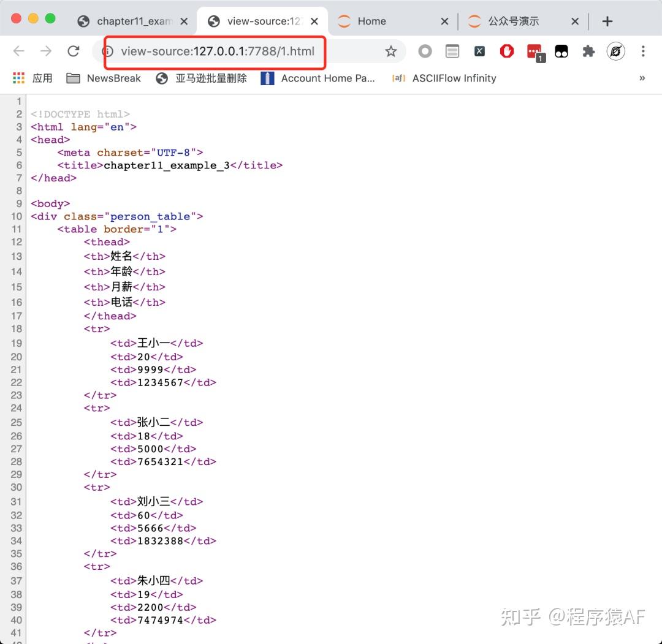Click the black two-dot extension icon

(561, 52)
